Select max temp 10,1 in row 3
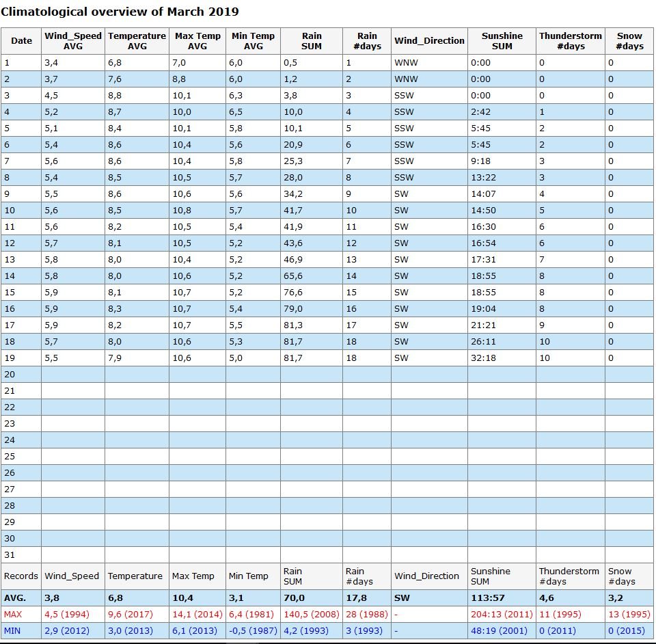Screen dimensions: 656x644 (182, 96)
